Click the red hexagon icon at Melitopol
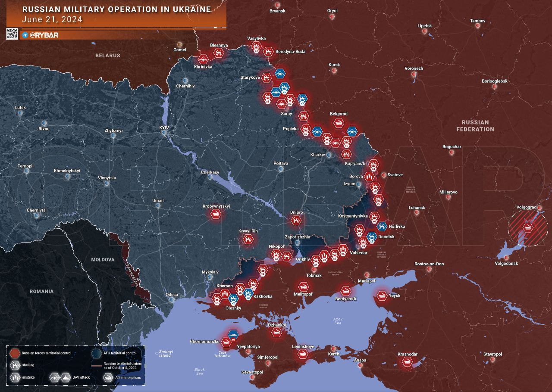This screenshot has height=392, width=552. tap(303, 286)
